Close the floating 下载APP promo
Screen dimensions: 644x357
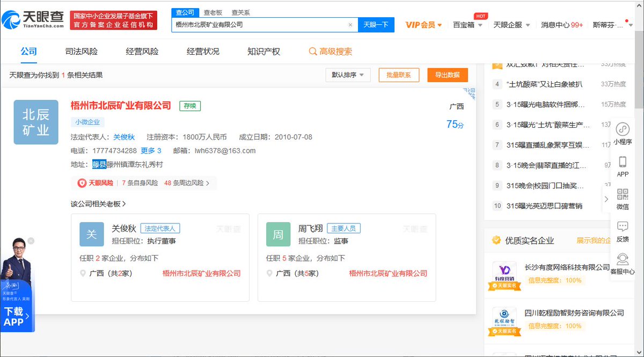pos(31,241)
